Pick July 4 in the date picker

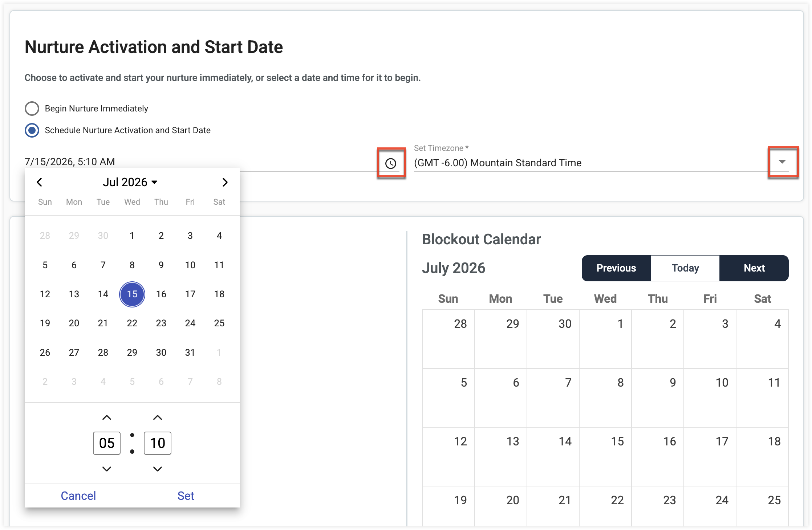tap(219, 236)
